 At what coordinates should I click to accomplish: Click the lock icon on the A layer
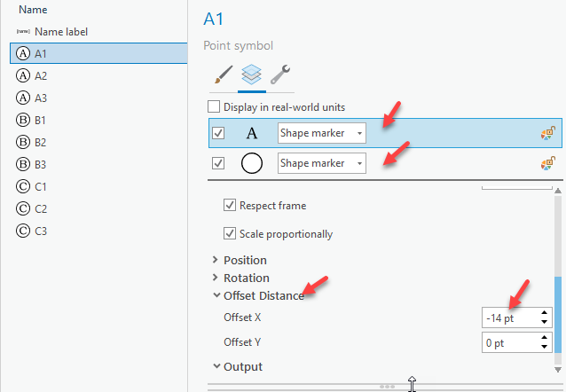[x=547, y=134]
